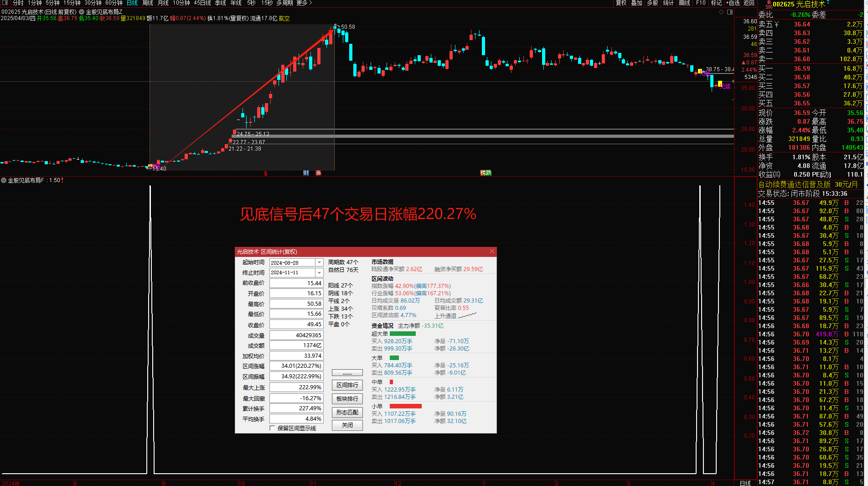Click the 卖一 36.60 order row
Viewport: 868px width, 486px height.
811,59
